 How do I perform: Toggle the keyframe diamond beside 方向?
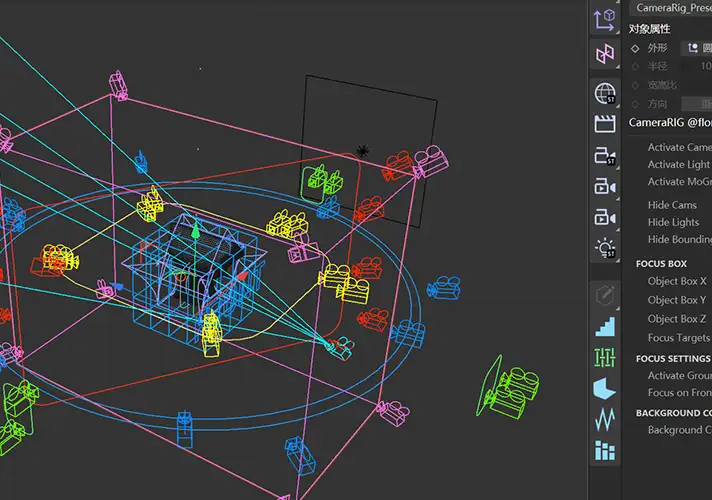pyautogui.click(x=635, y=104)
